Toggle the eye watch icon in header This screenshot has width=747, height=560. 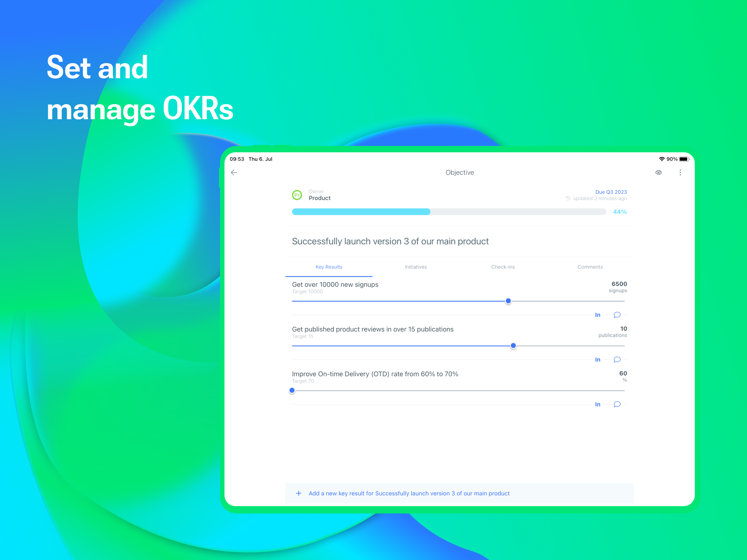(658, 173)
